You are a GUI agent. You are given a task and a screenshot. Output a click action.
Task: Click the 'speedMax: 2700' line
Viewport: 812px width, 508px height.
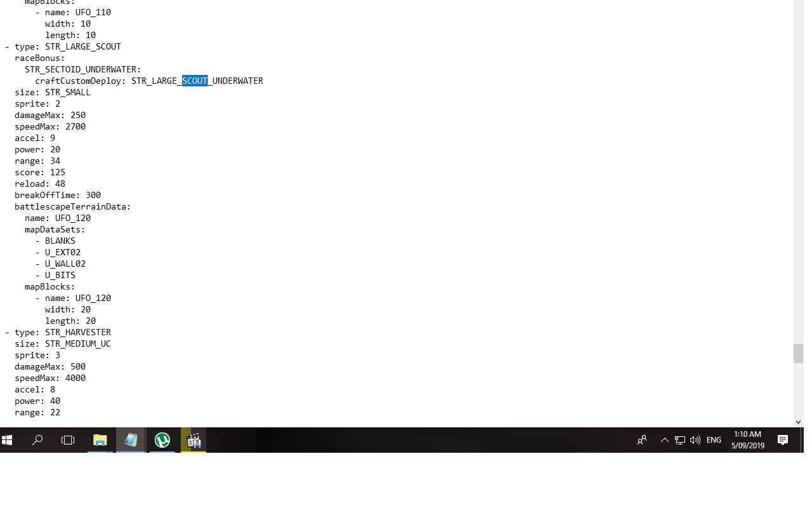click(x=50, y=126)
